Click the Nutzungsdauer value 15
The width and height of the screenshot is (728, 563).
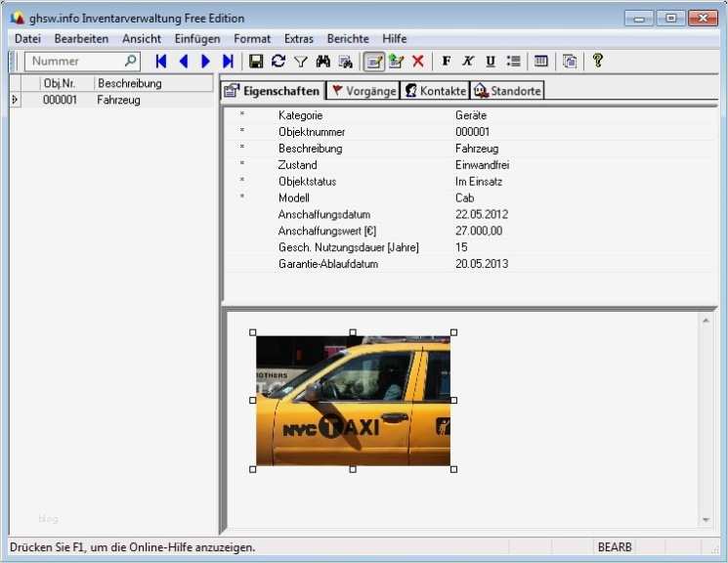point(461,247)
